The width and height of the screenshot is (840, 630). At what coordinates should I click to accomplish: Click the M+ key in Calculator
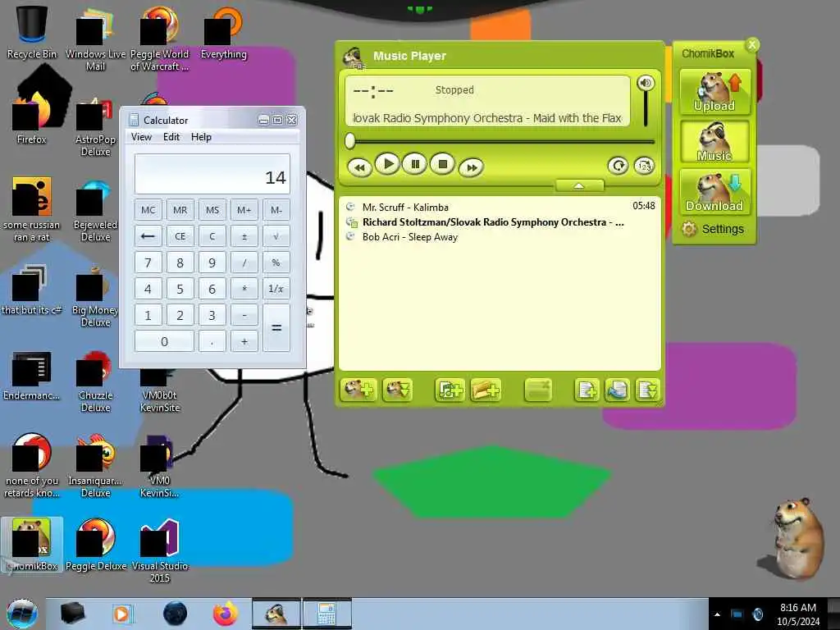tap(244, 210)
